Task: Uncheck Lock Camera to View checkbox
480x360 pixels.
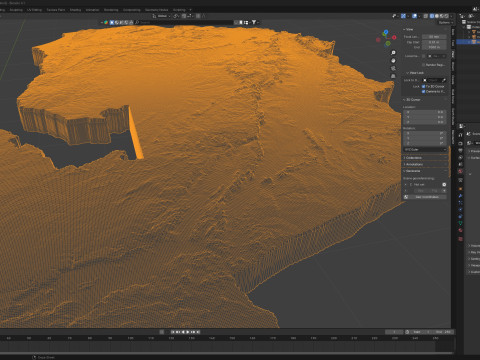Action: [423, 91]
